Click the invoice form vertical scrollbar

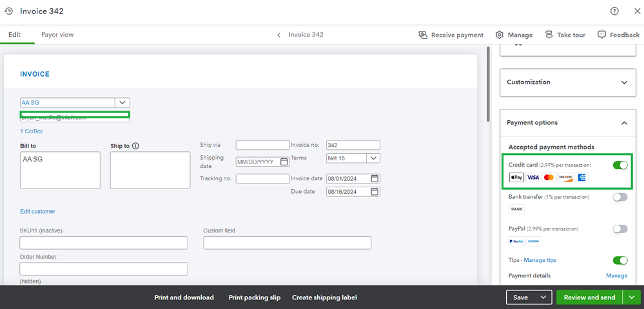click(488, 84)
